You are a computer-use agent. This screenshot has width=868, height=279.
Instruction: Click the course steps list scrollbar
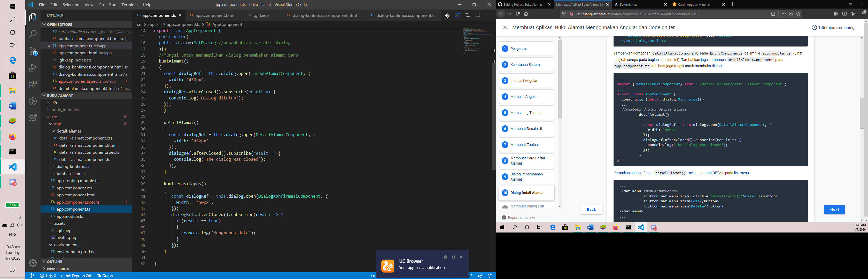[560, 79]
